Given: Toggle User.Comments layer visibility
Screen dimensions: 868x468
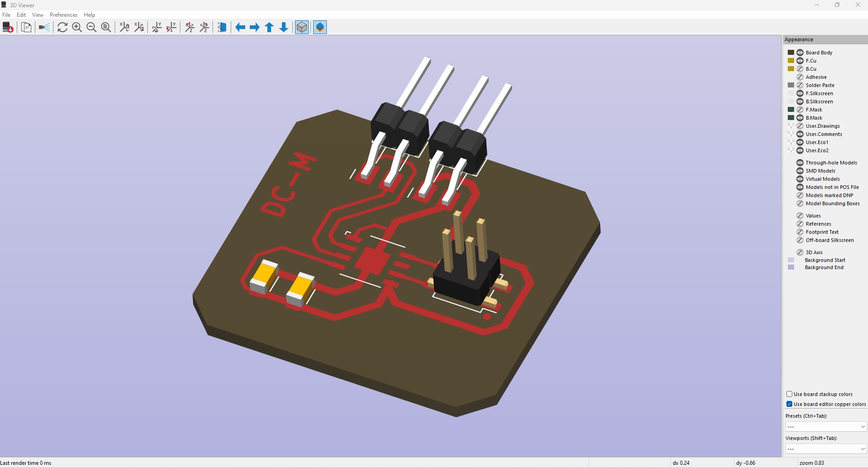Looking at the screenshot, I should [x=800, y=134].
